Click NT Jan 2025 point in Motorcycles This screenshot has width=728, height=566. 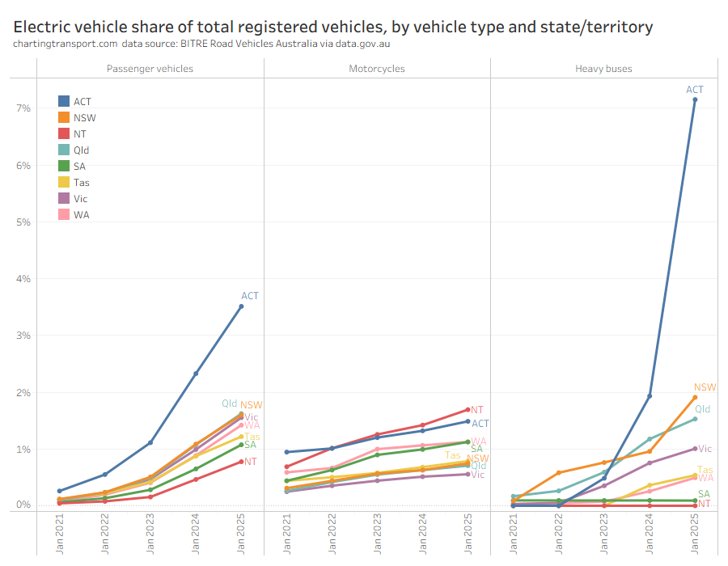tap(468, 409)
